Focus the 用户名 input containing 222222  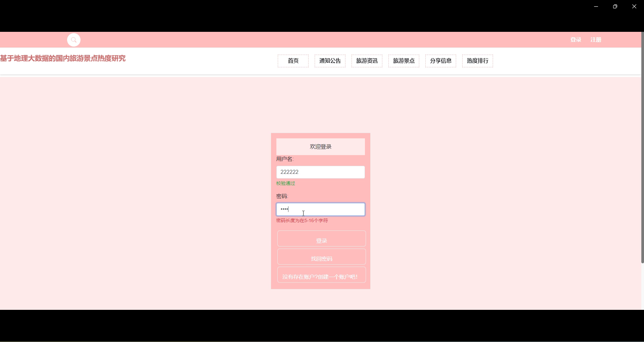[321, 172]
